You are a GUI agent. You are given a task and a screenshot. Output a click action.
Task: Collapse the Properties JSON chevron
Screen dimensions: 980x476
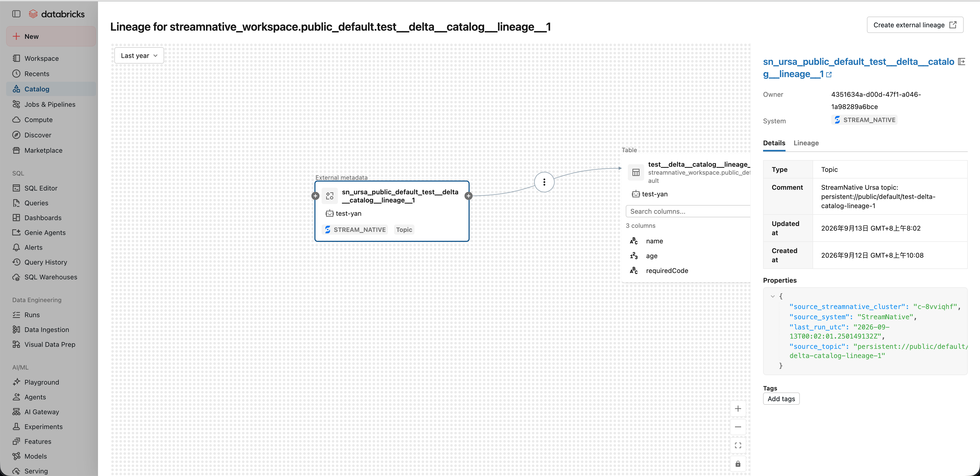click(773, 296)
